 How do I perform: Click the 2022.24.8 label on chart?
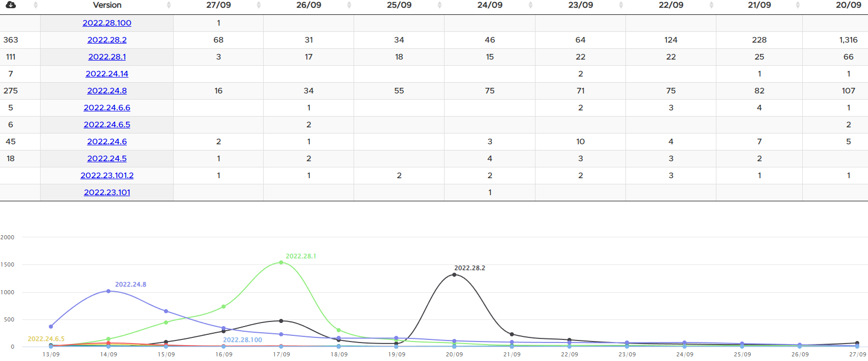[131, 284]
